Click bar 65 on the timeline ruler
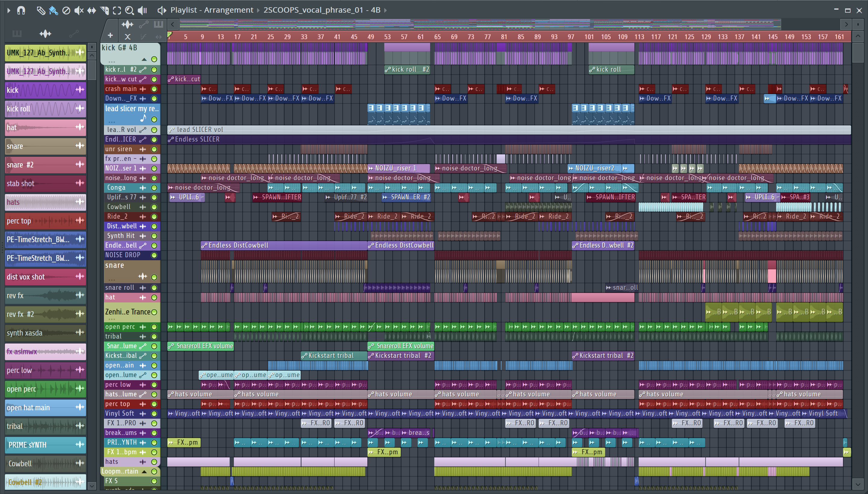The width and height of the screenshot is (868, 494). pyautogui.click(x=438, y=37)
